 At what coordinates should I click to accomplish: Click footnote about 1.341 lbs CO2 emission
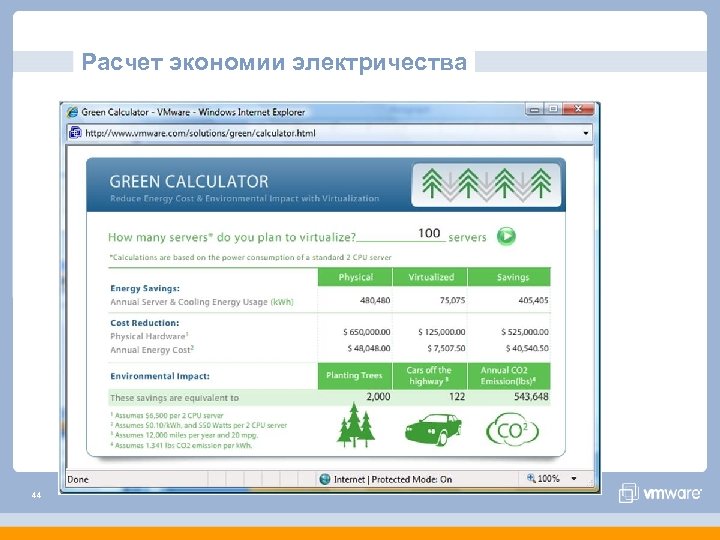click(x=181, y=445)
